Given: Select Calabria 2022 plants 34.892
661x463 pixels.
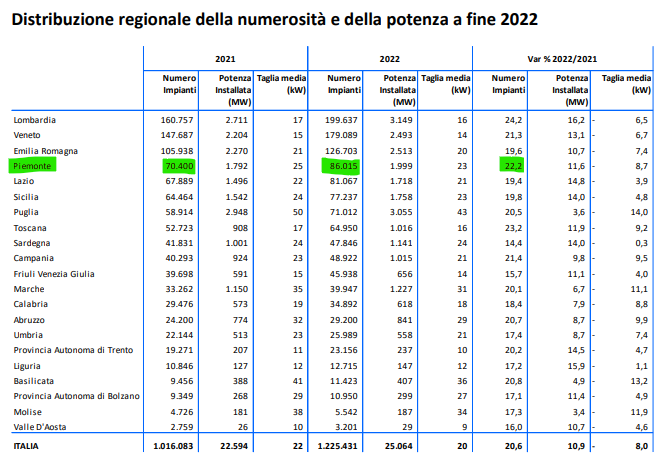Looking at the screenshot, I should pyautogui.click(x=344, y=304).
